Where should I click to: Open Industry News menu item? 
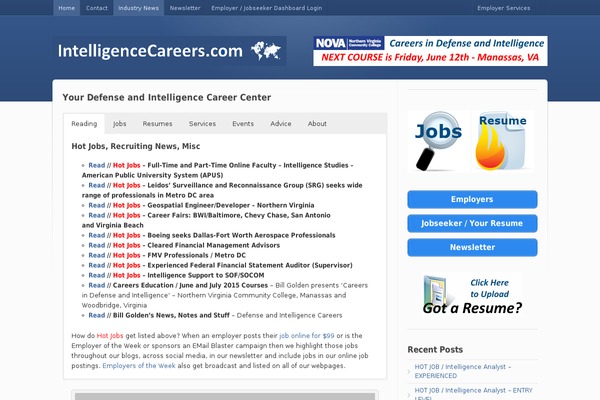tap(138, 8)
